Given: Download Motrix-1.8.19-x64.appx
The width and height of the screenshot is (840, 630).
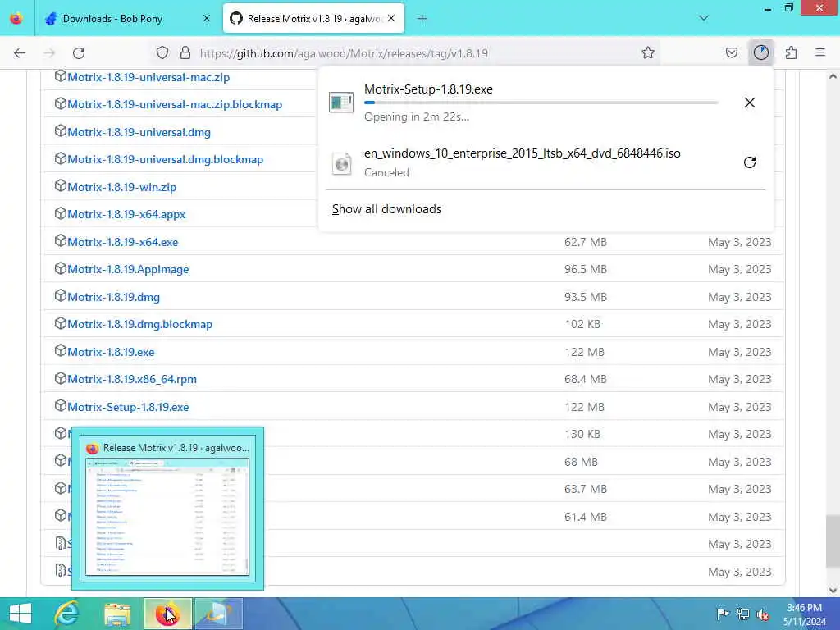Looking at the screenshot, I should [126, 214].
